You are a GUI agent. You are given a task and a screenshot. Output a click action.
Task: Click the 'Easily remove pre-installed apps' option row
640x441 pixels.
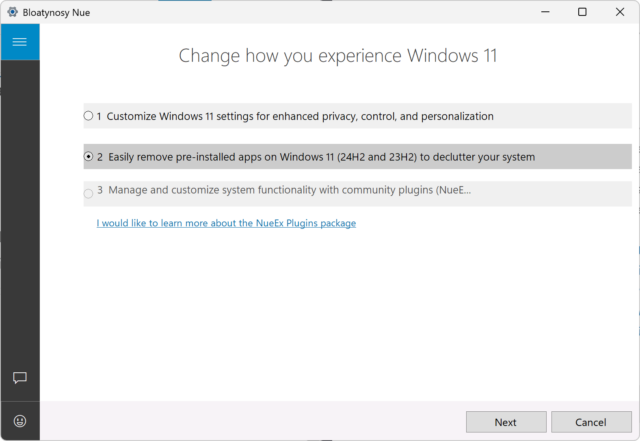coord(358,156)
